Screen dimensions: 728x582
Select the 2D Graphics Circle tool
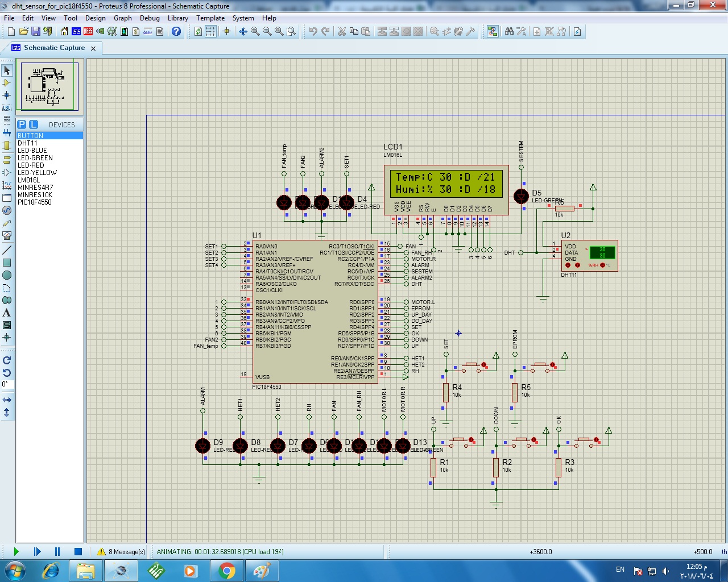coord(7,275)
